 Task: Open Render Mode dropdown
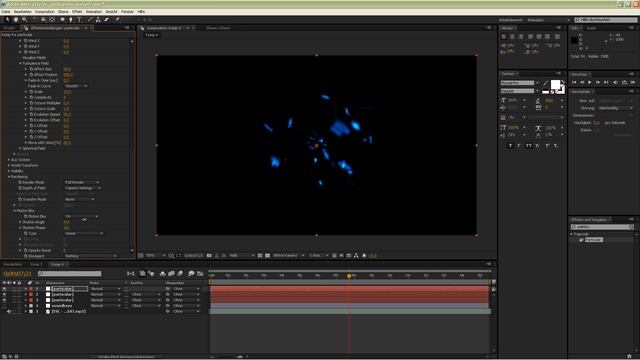82,182
